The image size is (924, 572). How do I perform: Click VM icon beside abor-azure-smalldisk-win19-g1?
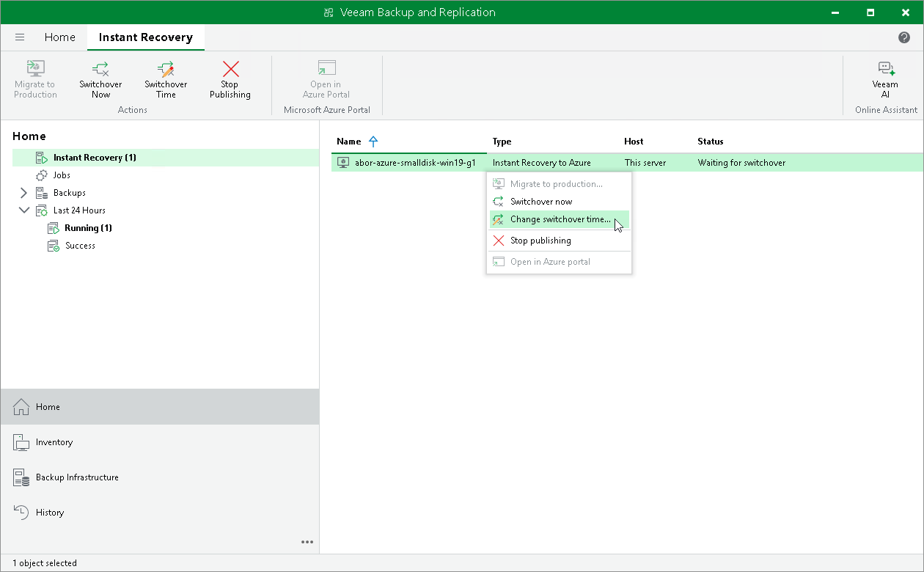pyautogui.click(x=342, y=163)
